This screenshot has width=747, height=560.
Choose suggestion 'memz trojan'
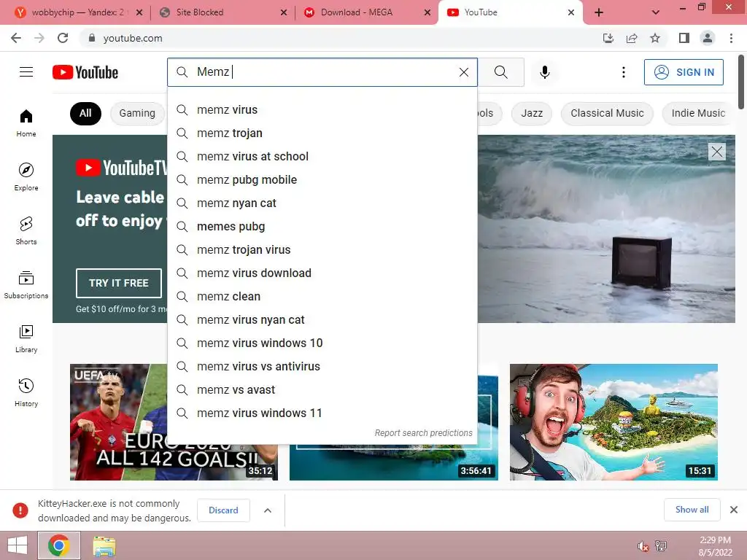pyautogui.click(x=322, y=133)
